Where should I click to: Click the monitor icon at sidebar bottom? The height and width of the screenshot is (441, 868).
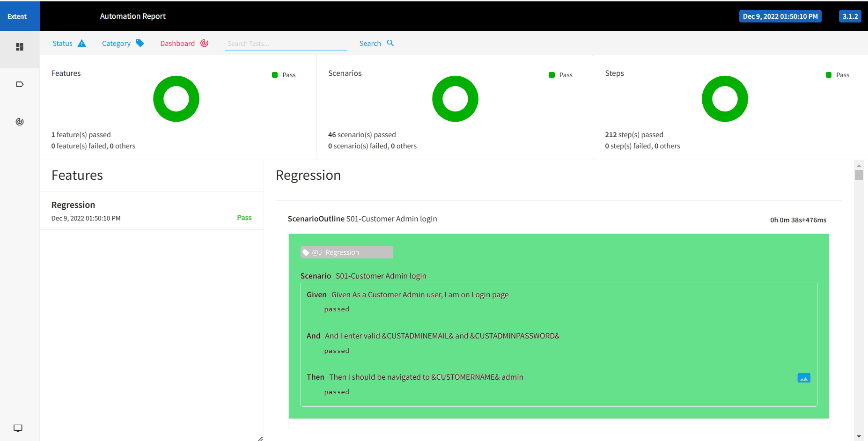pyautogui.click(x=18, y=428)
